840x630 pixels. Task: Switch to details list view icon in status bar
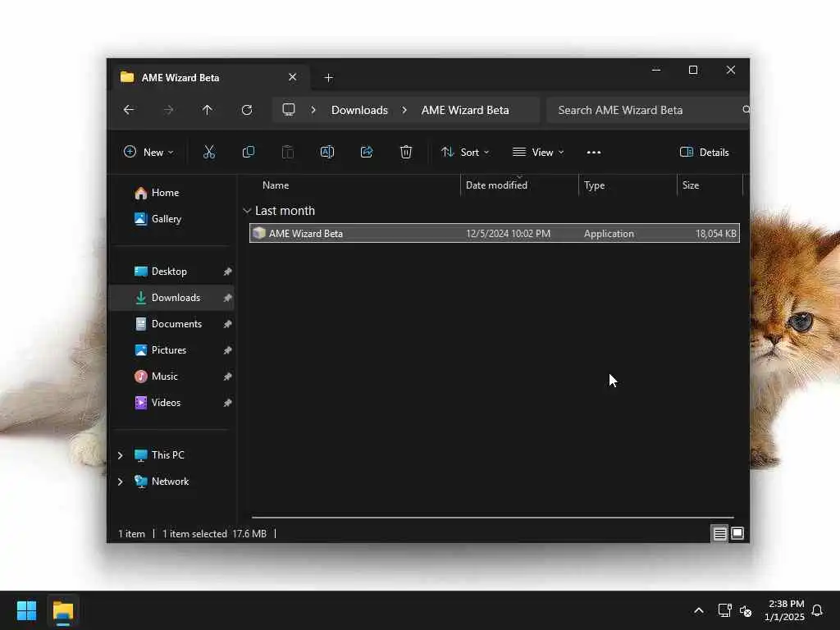[x=719, y=533]
